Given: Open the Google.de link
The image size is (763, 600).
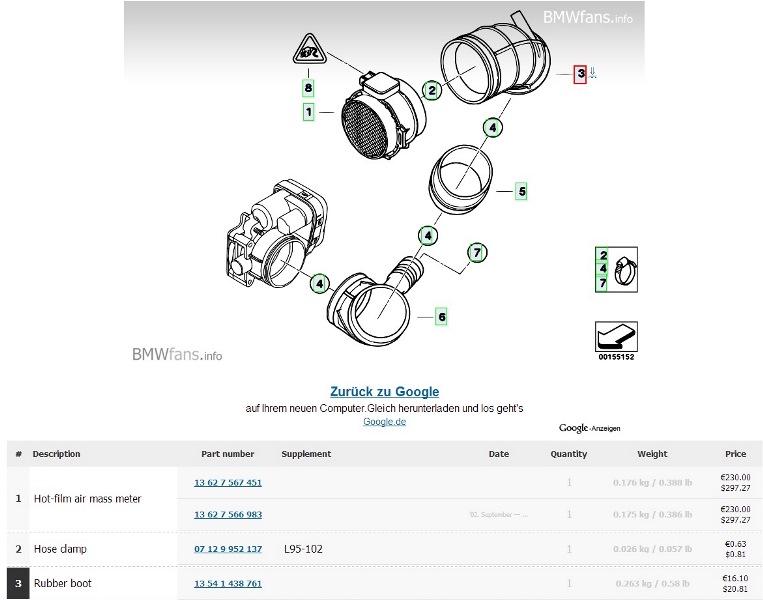Looking at the screenshot, I should click(x=384, y=421).
